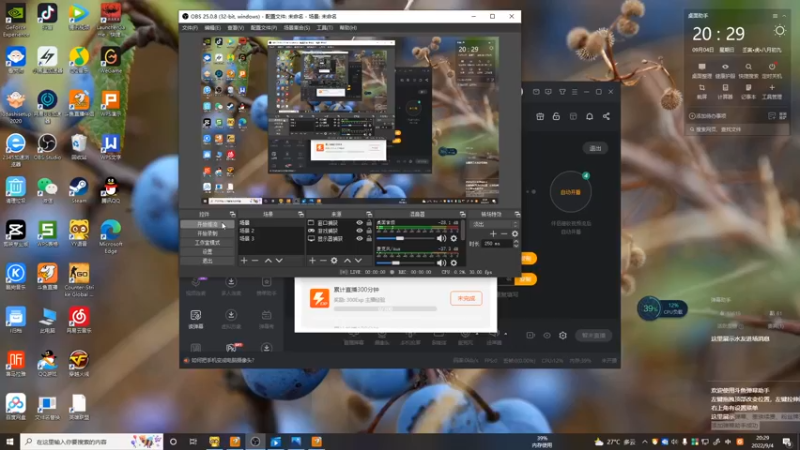
Task: Click the 自动开播 circle in Douyu window
Action: click(570, 192)
